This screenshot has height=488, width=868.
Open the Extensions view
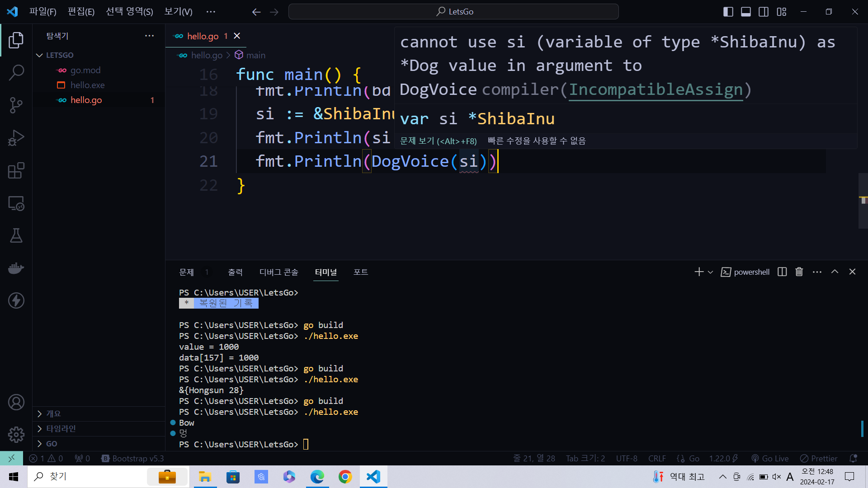tap(16, 171)
